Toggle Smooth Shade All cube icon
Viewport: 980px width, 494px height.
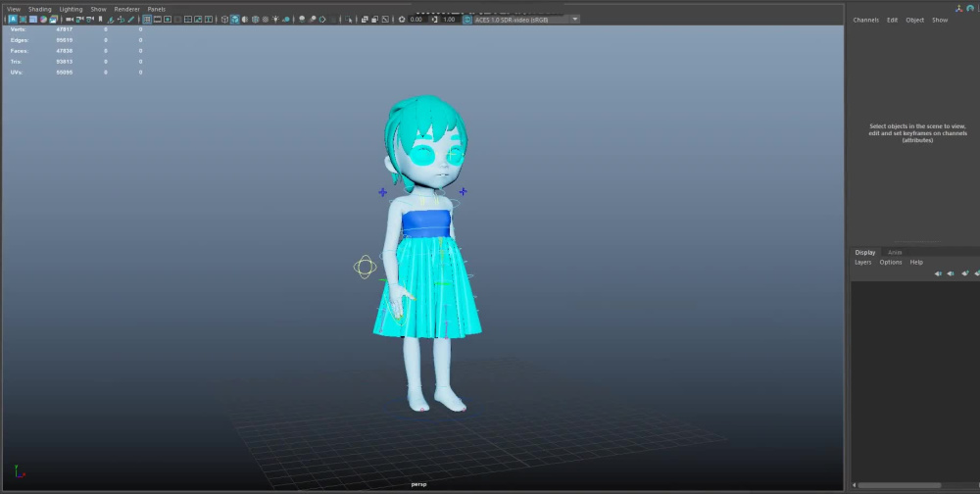[235, 20]
